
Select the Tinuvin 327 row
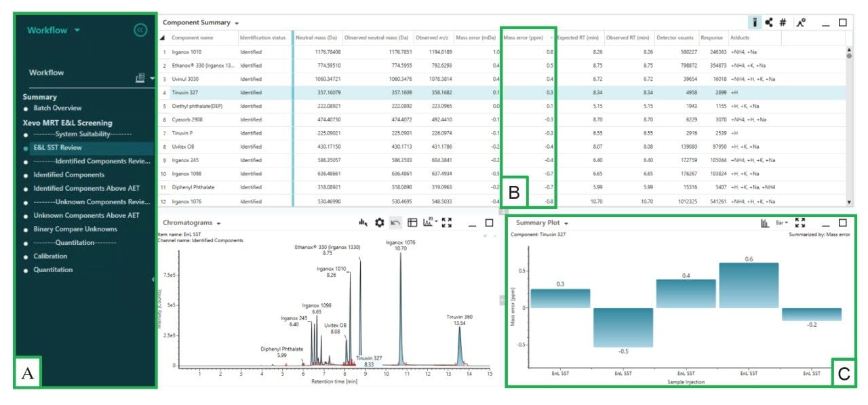point(502,92)
